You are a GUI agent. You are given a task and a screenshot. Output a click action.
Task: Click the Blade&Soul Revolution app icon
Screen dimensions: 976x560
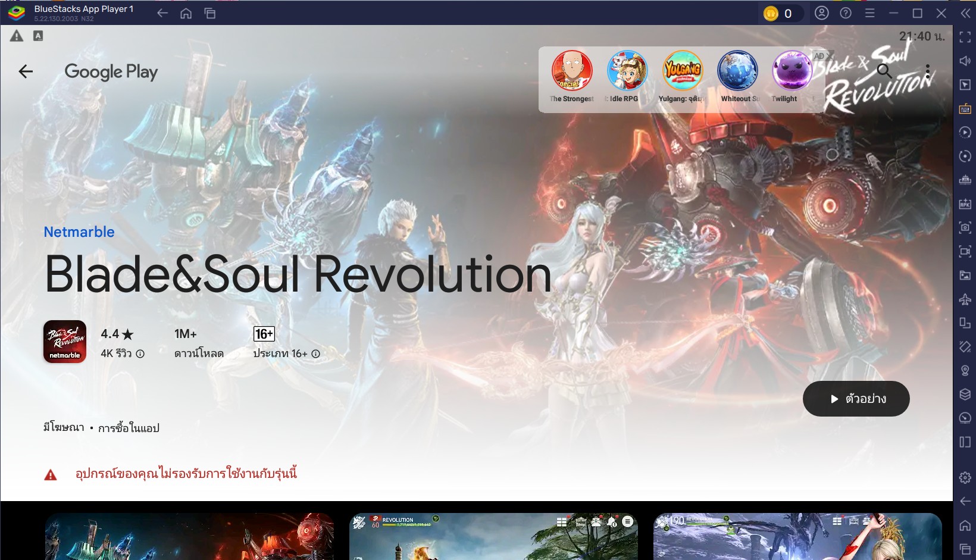pyautogui.click(x=65, y=342)
